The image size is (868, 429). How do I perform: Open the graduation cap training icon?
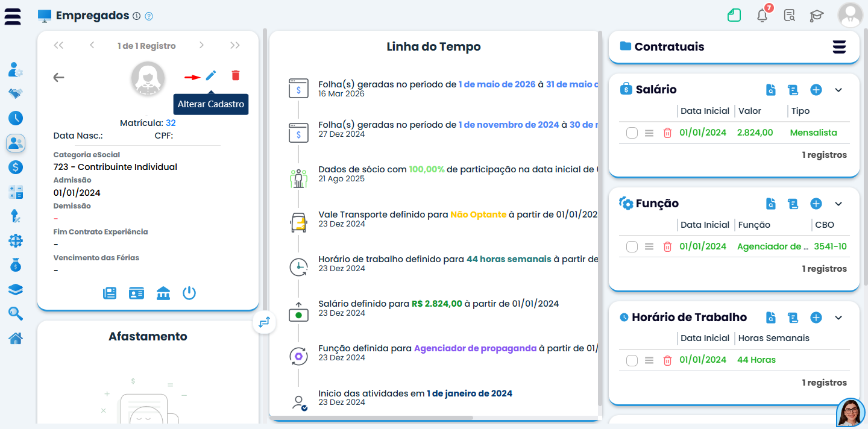tap(816, 16)
